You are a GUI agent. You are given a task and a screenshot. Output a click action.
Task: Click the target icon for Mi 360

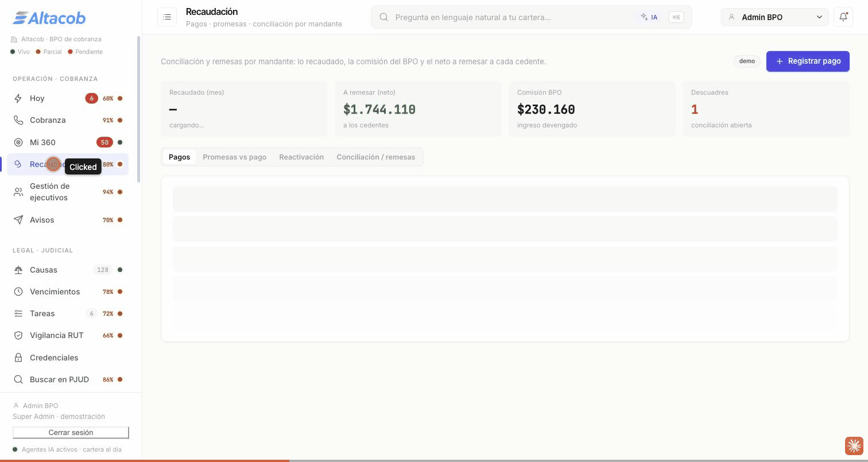point(18,142)
